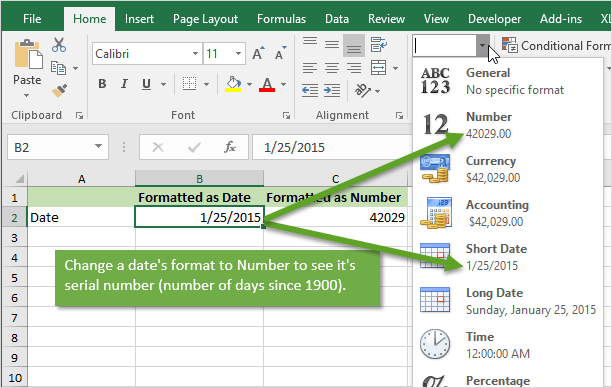Select General number format
Screen dimensions: 612x388
tap(509, 81)
